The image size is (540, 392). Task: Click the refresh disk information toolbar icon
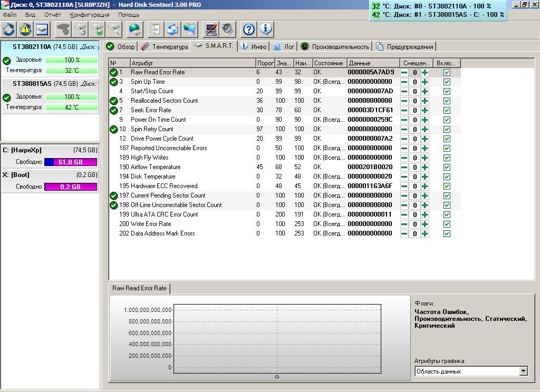pyautogui.click(x=8, y=30)
